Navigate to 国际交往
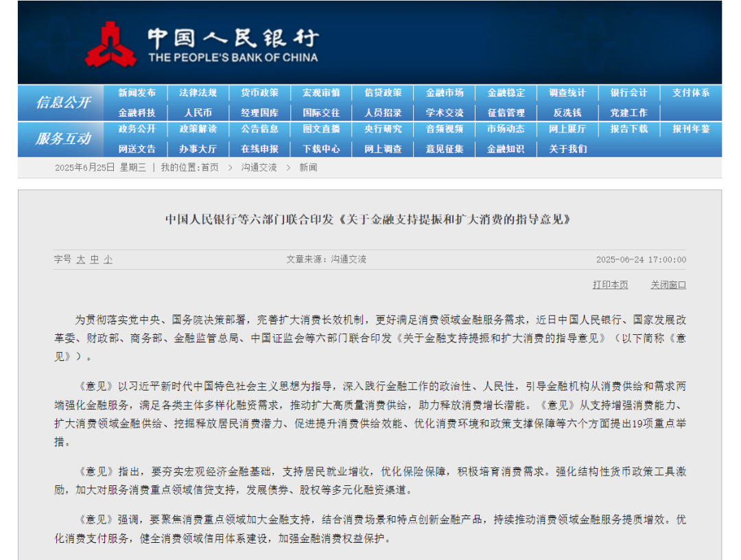This screenshot has width=741, height=560. pos(321,113)
